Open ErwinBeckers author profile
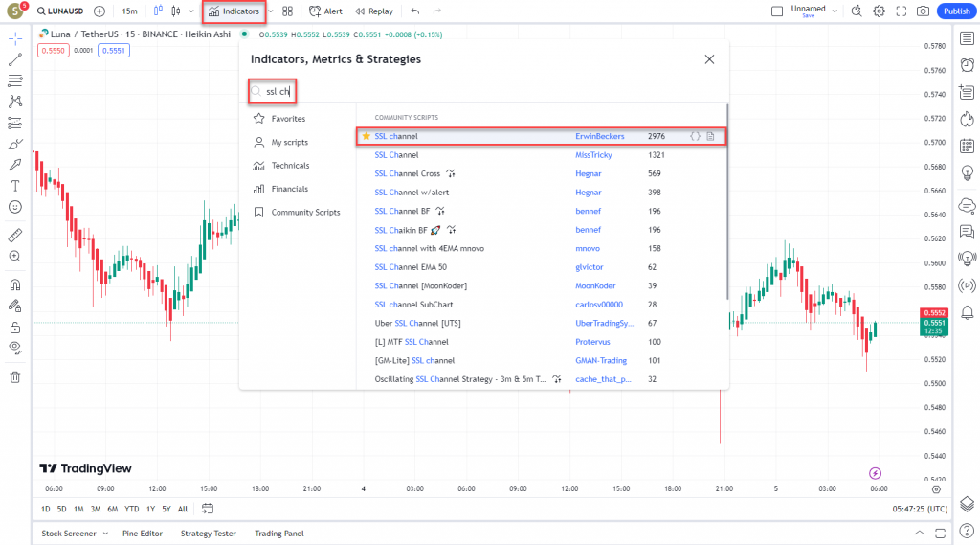The width and height of the screenshot is (980, 545). (600, 136)
